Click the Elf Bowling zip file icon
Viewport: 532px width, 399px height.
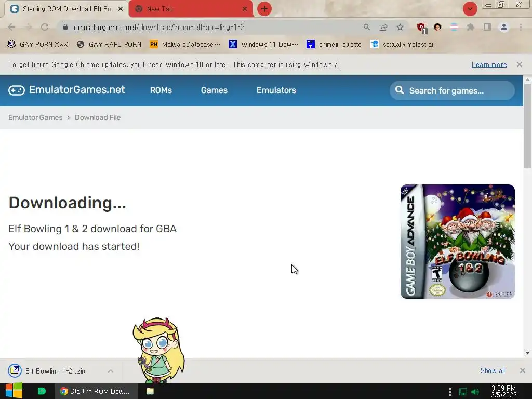click(15, 370)
